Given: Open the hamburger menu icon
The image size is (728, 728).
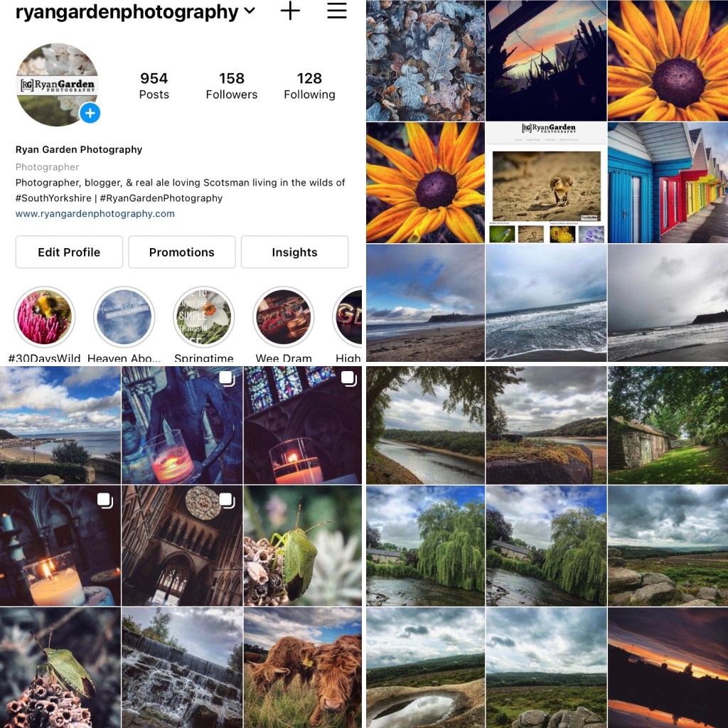Looking at the screenshot, I should point(336,11).
